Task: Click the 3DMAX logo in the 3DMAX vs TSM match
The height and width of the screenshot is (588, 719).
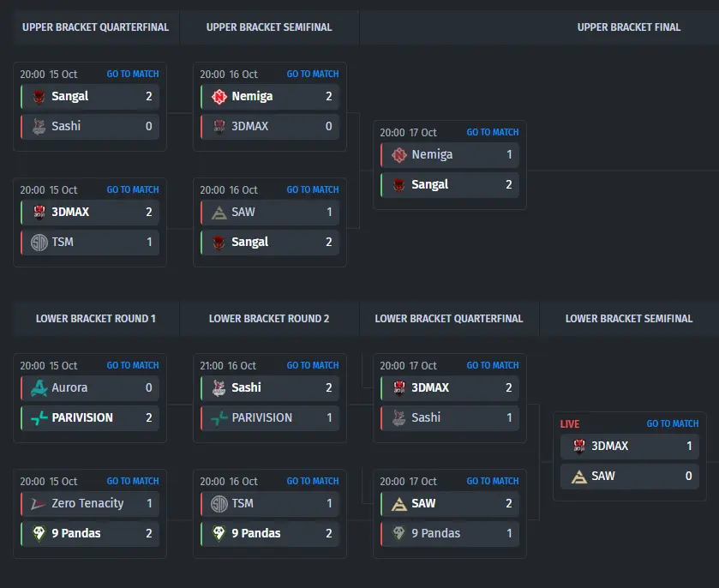Action: [x=39, y=212]
